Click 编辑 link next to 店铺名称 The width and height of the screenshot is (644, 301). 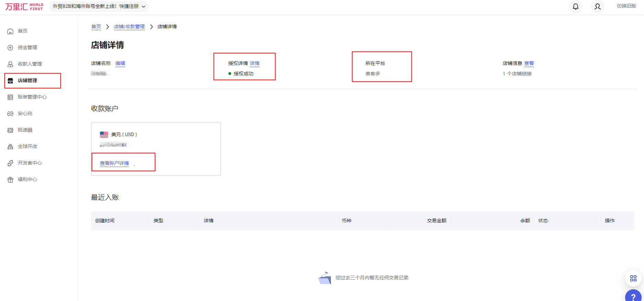[120, 63]
